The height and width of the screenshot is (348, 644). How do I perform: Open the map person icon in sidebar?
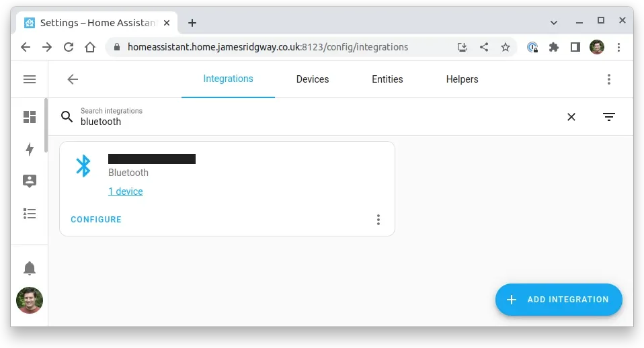pos(30,181)
